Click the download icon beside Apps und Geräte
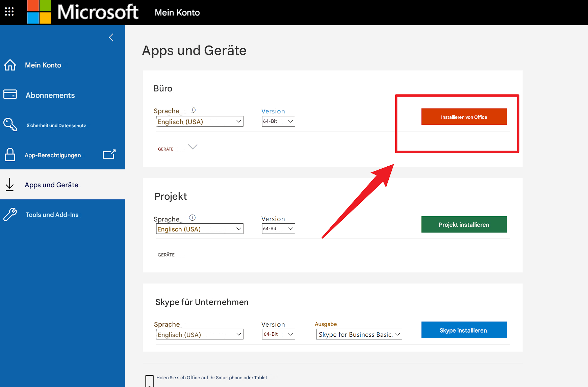The width and height of the screenshot is (588, 387). (x=10, y=185)
